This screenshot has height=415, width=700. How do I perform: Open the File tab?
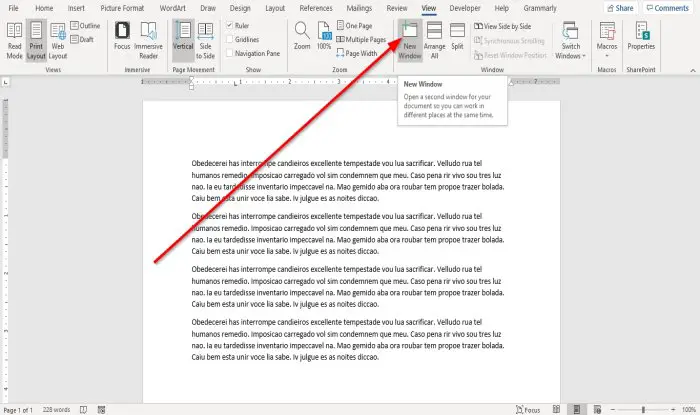click(x=13, y=8)
